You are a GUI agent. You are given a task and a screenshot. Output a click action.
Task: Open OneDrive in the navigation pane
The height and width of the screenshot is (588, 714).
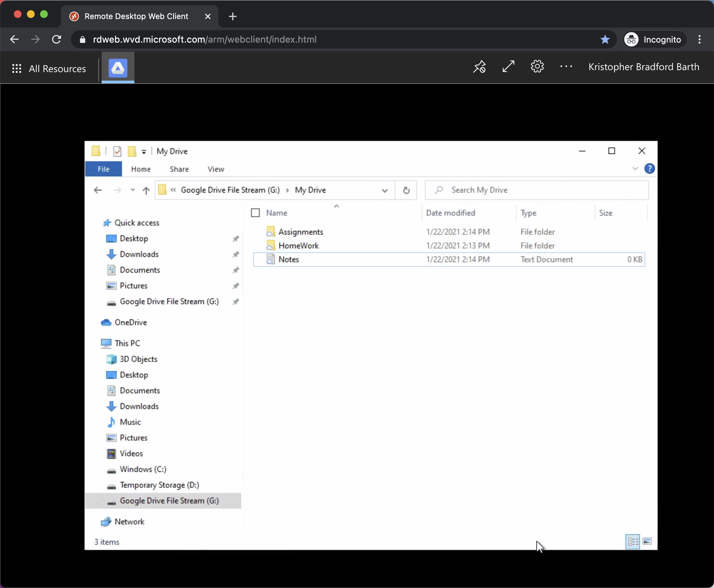coord(130,323)
